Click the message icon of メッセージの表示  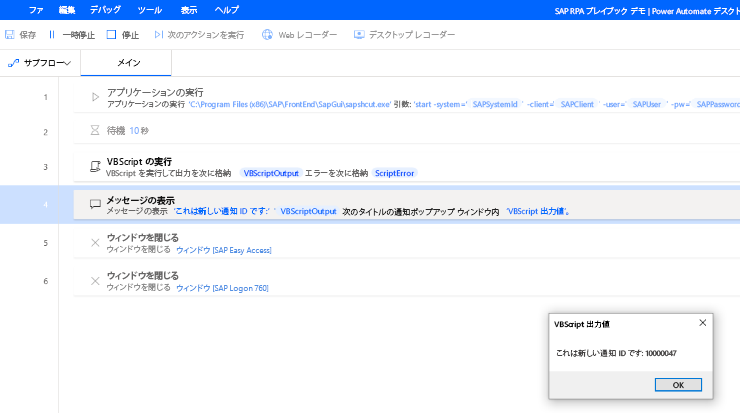coord(95,204)
